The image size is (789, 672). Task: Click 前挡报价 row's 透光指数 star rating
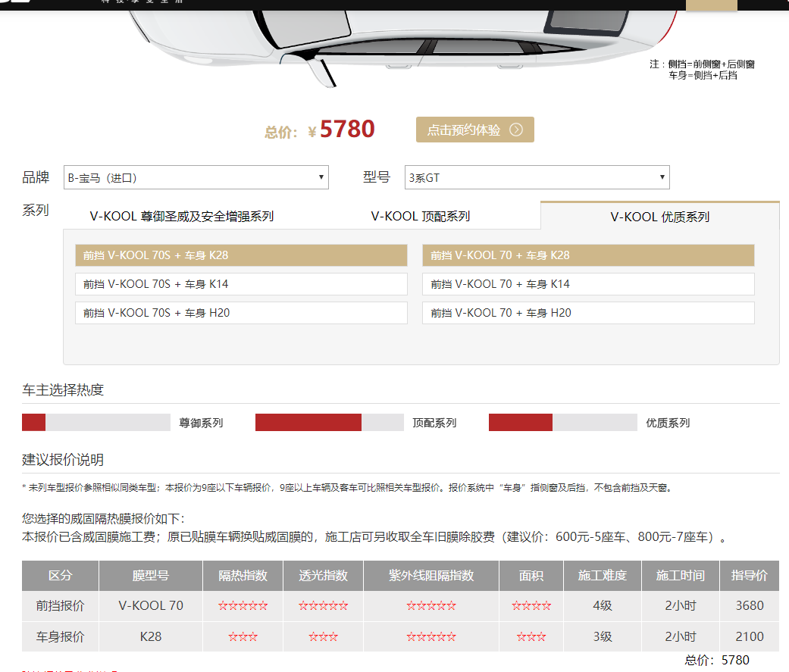tap(324, 606)
